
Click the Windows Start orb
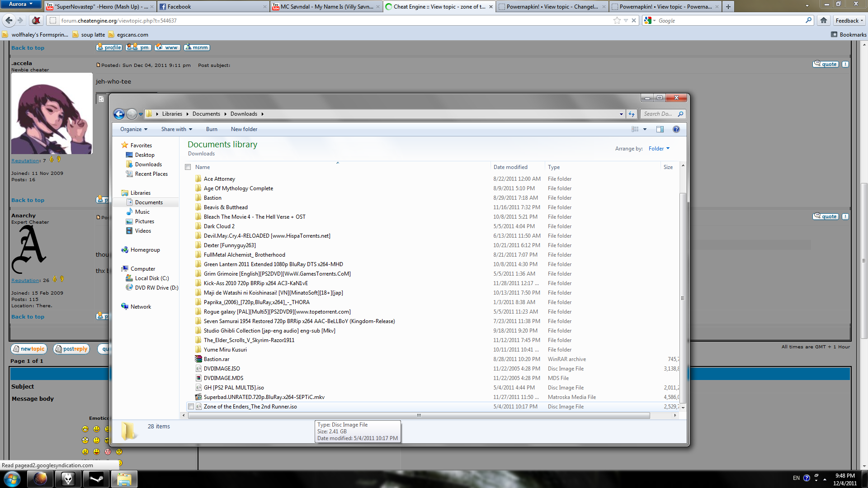[12, 479]
